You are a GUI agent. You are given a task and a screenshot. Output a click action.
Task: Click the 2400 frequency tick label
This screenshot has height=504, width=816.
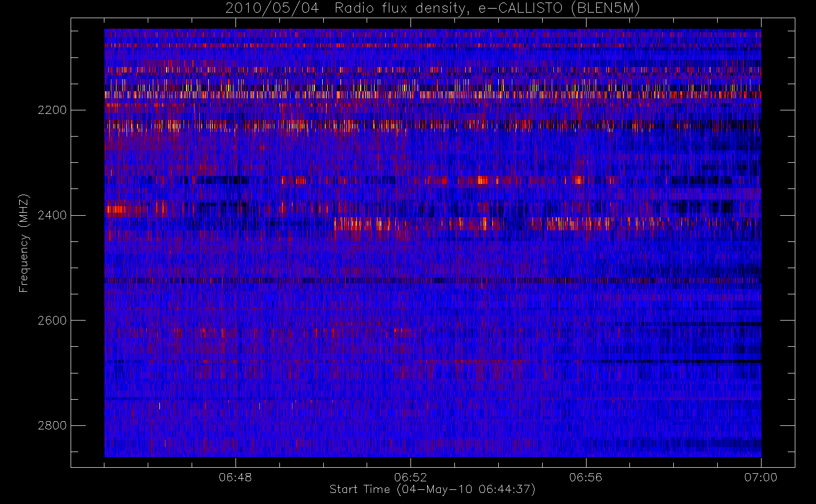(x=52, y=215)
